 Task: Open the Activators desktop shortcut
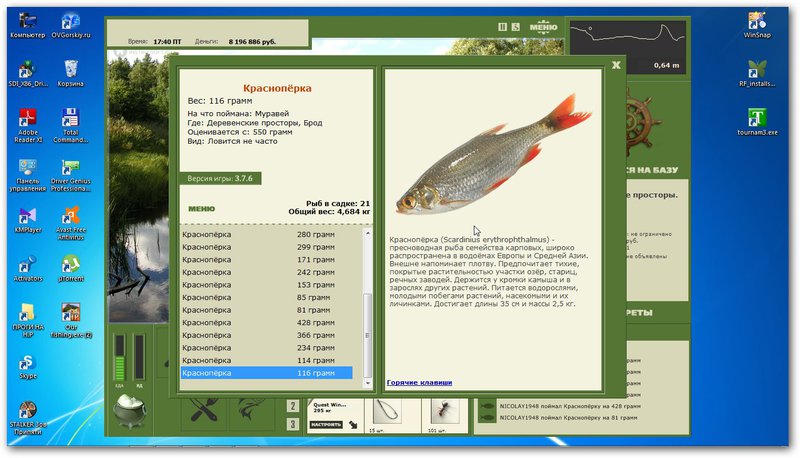pos(28,269)
